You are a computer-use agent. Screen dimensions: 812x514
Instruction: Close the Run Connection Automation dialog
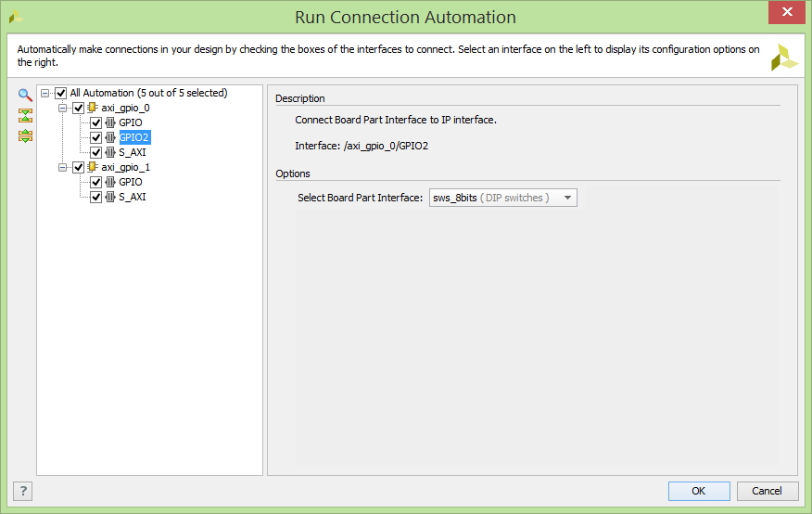[x=787, y=12]
